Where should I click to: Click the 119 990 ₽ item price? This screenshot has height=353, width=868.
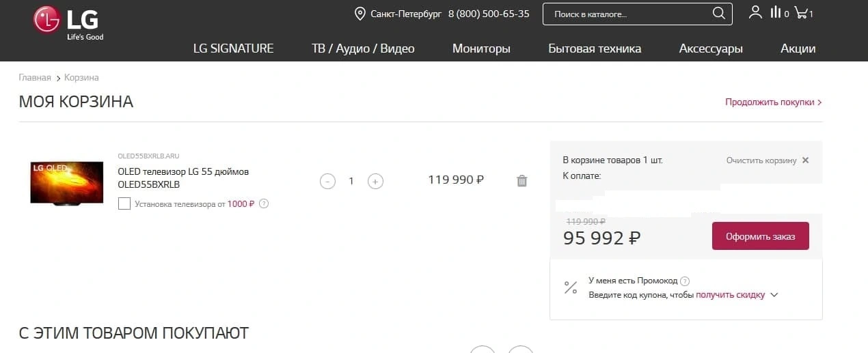point(456,180)
